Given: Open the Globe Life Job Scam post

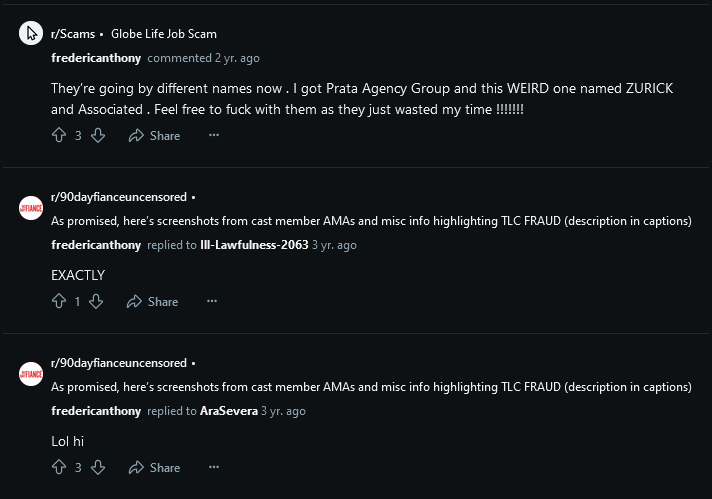Looking at the screenshot, I should pos(164,34).
